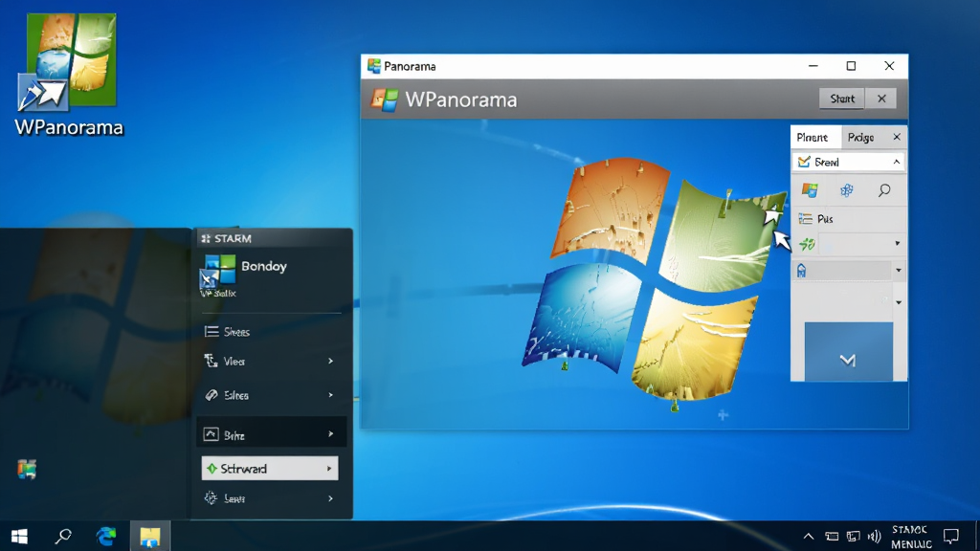Click the Viea tree icon

coord(212,361)
